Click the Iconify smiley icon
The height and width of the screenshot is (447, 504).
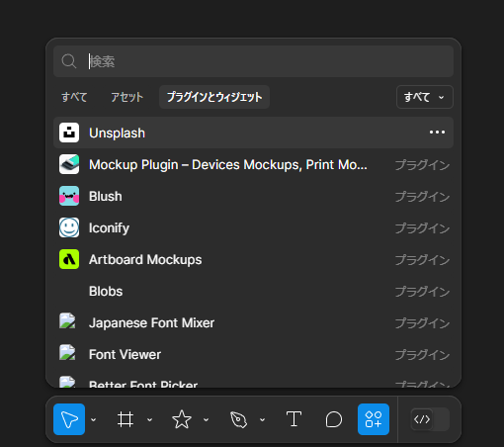click(69, 227)
